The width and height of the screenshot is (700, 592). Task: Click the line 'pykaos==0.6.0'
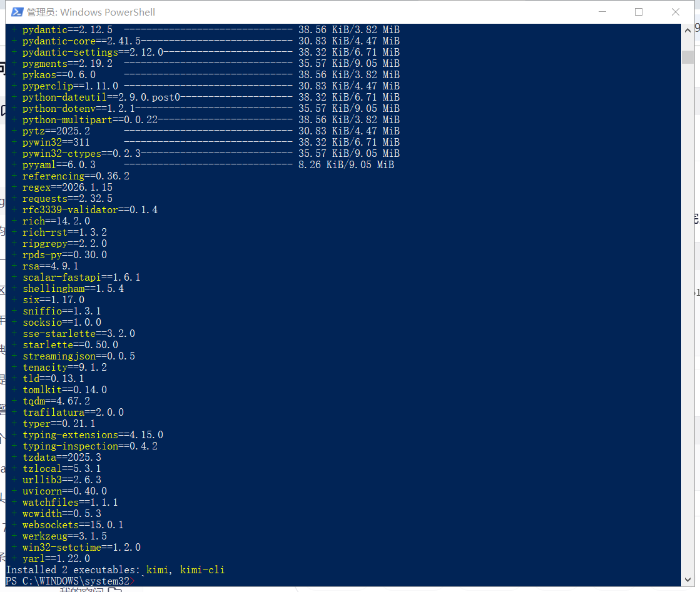click(59, 75)
